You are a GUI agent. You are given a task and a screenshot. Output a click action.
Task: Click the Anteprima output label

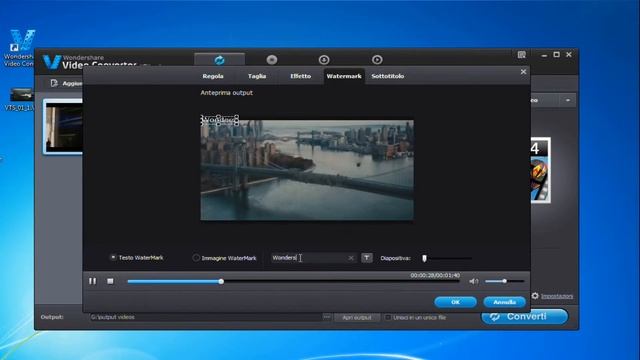(x=227, y=93)
